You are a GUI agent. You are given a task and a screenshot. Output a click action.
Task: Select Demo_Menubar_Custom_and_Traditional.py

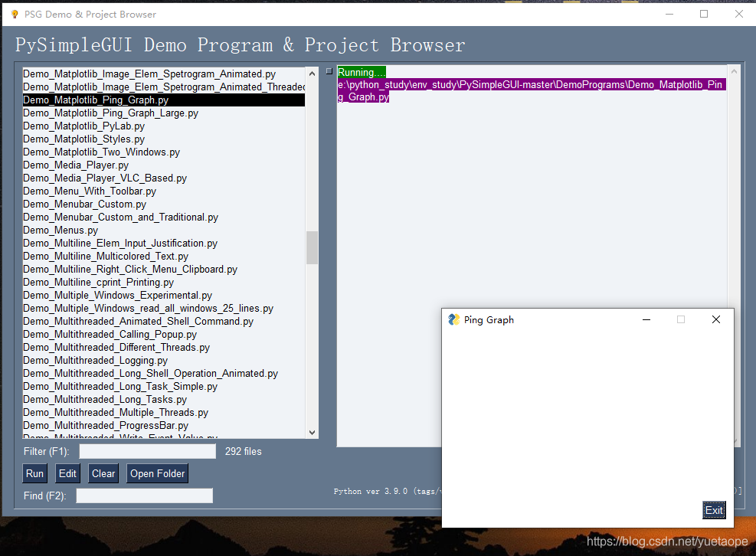[163, 217]
